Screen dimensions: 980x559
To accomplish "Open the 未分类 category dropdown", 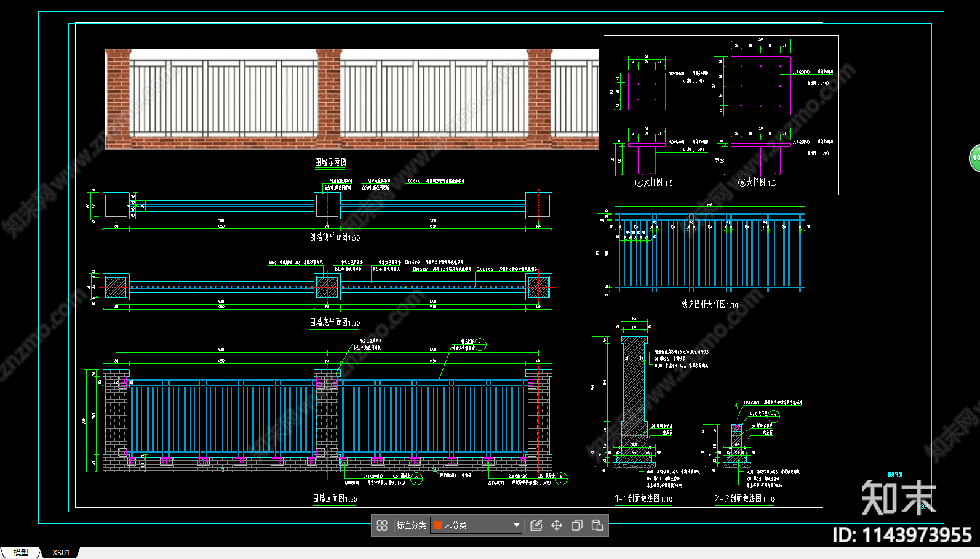I will (x=516, y=525).
